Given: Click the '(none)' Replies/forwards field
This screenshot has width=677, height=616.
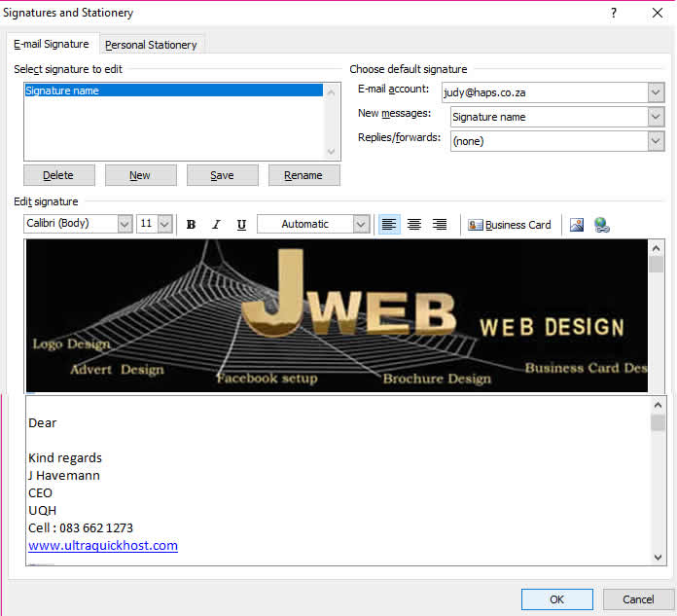Looking at the screenshot, I should [x=549, y=141].
